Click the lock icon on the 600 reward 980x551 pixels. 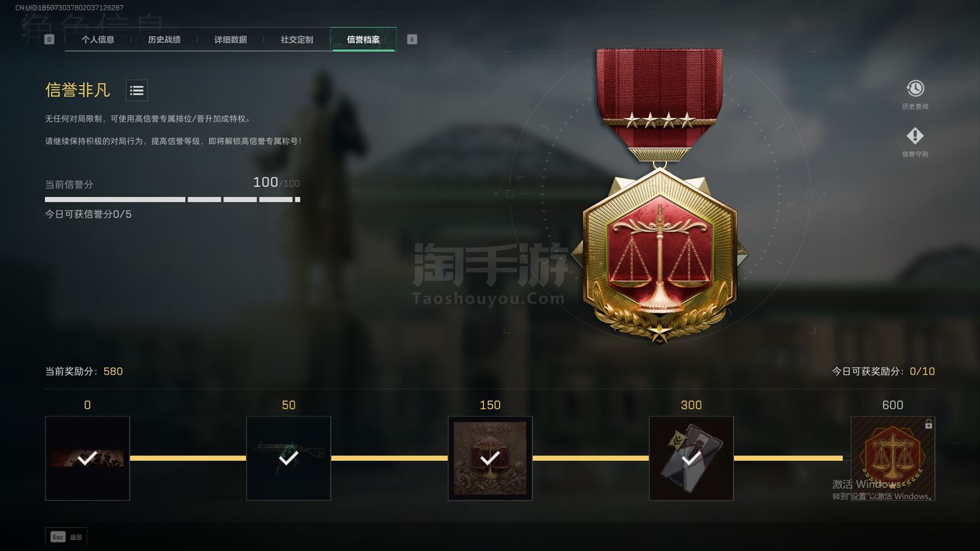click(928, 424)
